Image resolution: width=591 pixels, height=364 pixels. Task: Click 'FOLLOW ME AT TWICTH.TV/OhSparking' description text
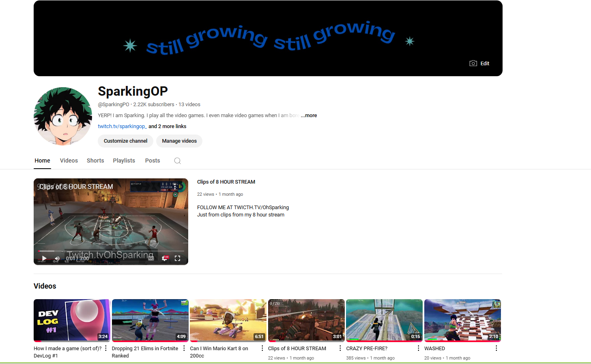pos(243,208)
